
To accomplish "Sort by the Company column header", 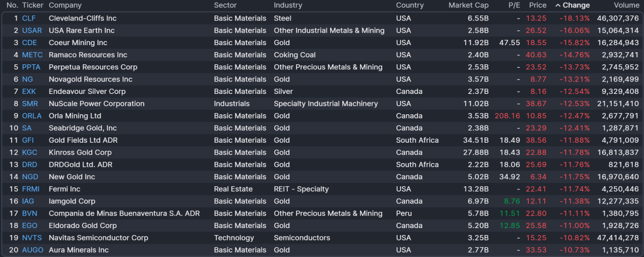I will [x=65, y=5].
